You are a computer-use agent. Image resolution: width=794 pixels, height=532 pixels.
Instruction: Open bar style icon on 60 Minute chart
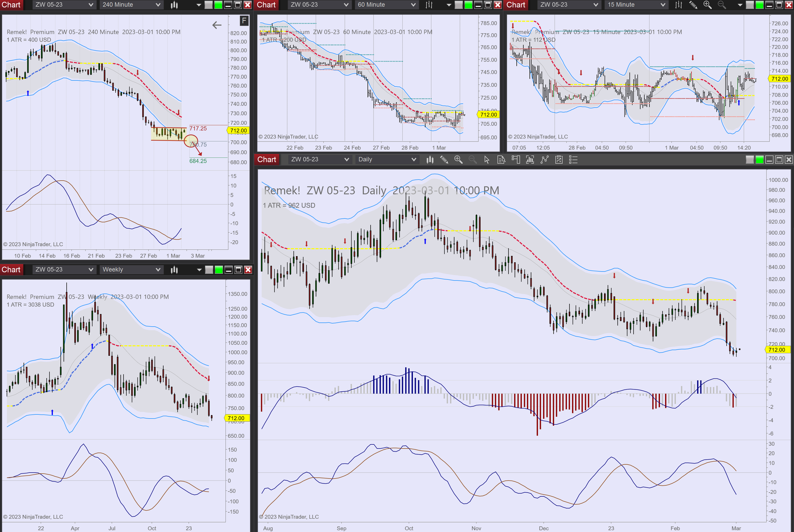click(x=429, y=5)
